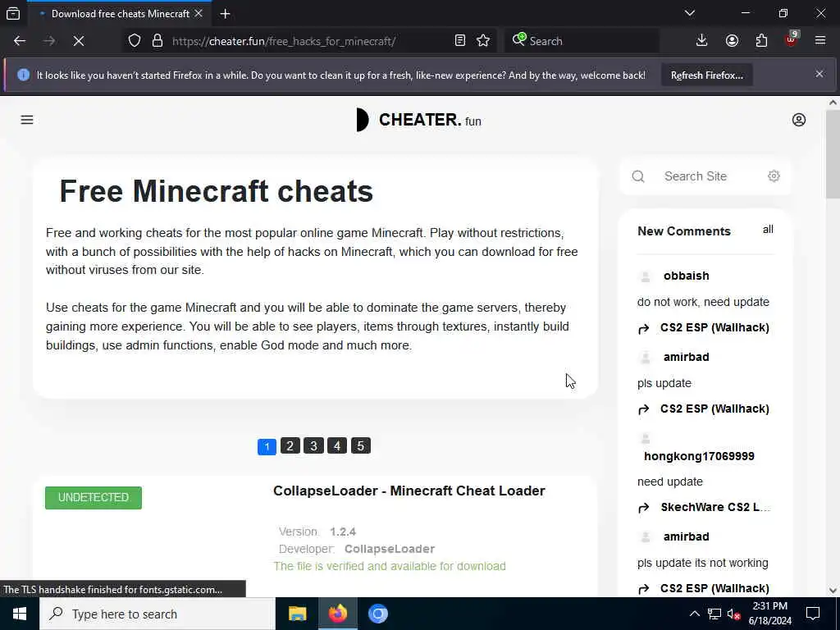Screen dimensions: 840x630
Task: Show hidden system tray icons
Action: pos(694,614)
